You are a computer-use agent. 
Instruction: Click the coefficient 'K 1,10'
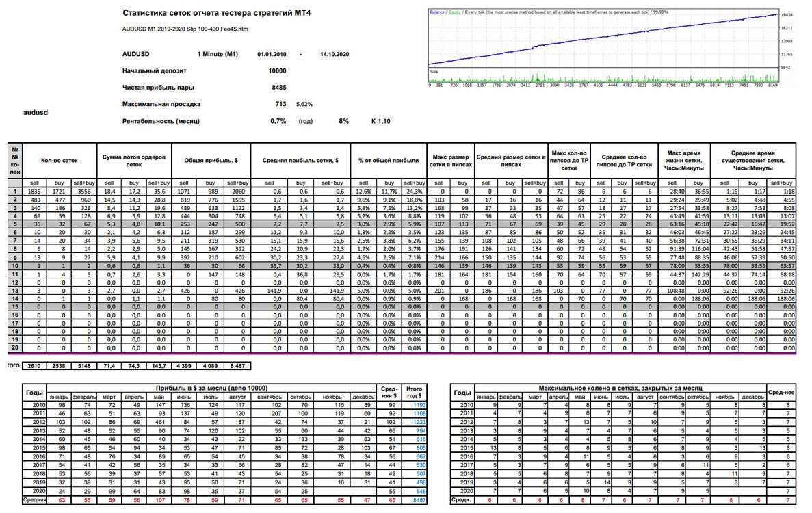pyautogui.click(x=380, y=121)
